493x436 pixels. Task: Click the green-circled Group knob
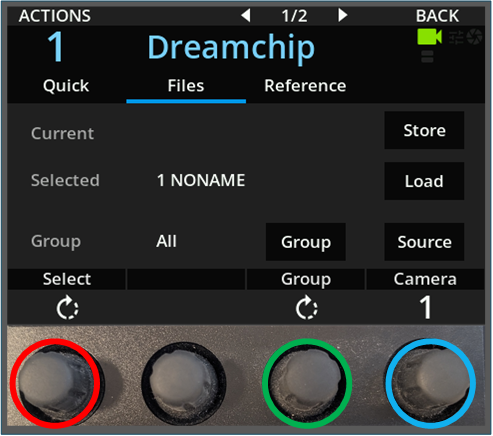[307, 383]
